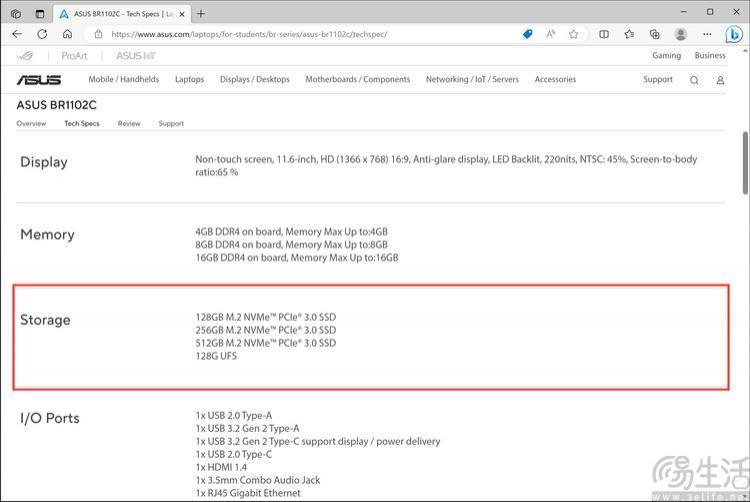
Task: Open top navigation Support link
Action: point(658,79)
